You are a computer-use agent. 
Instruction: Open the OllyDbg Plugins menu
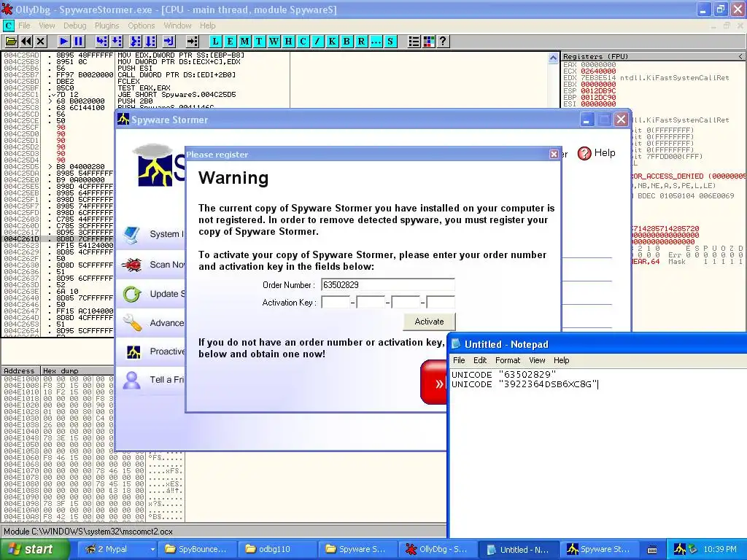pos(107,26)
